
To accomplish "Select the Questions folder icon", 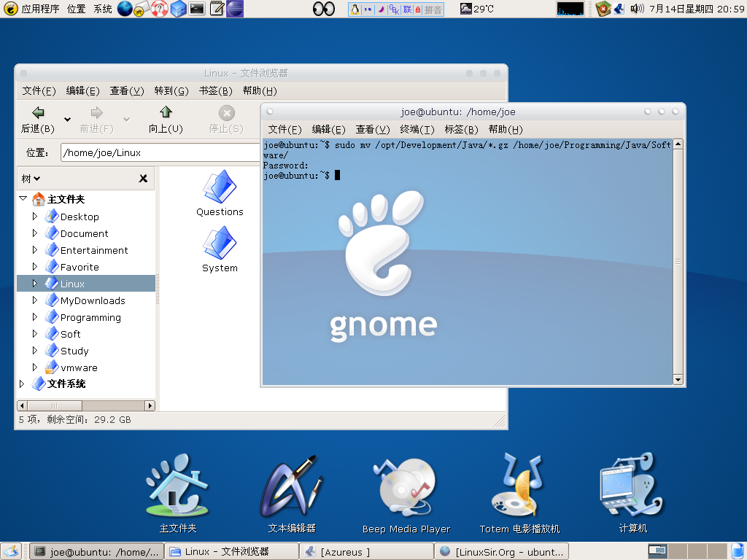I will pyautogui.click(x=220, y=192).
